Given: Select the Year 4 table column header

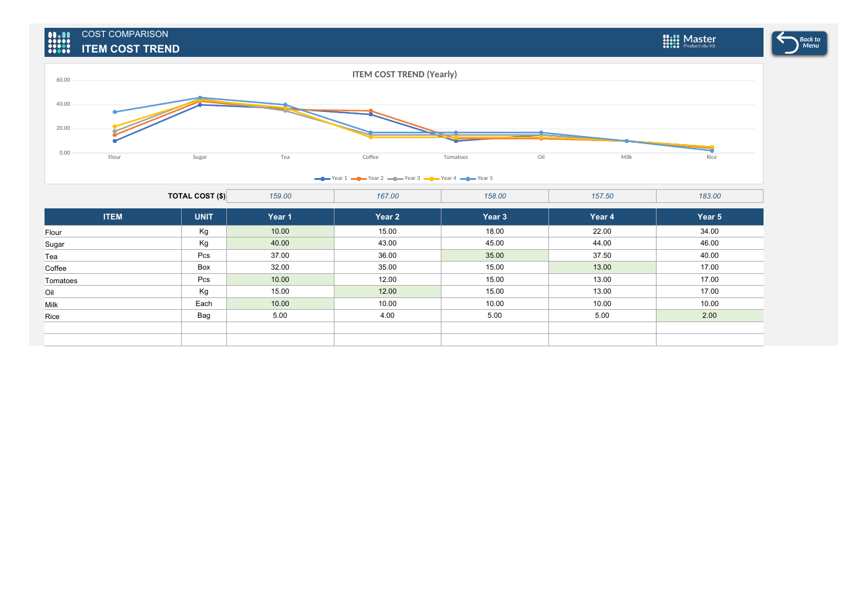Looking at the screenshot, I should pos(602,217).
